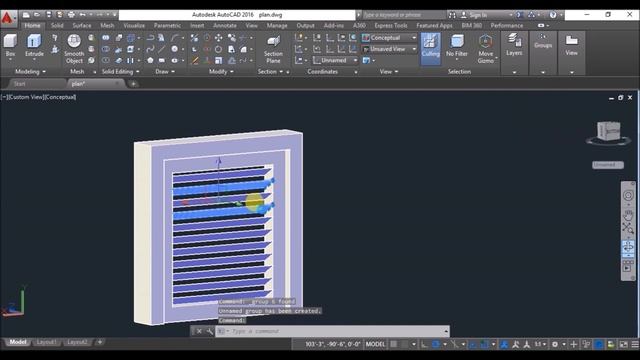This screenshot has width=640, height=360.
Task: Click the command line input field
Action: (332, 331)
